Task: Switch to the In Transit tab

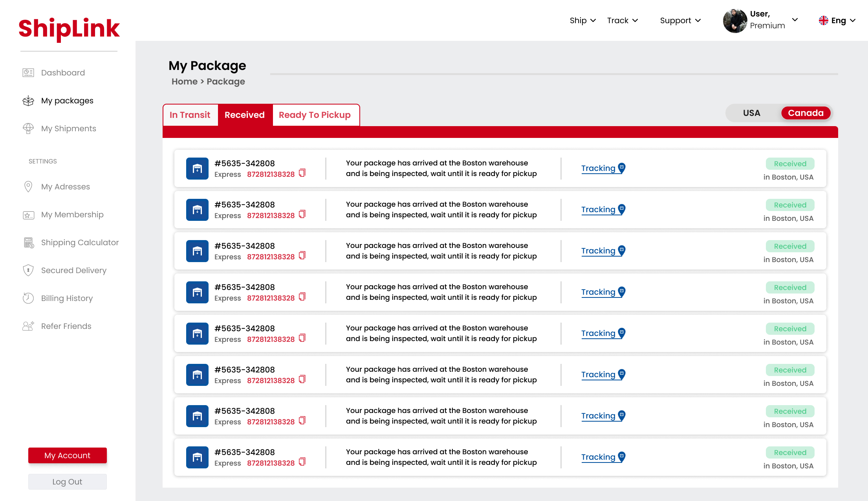Action: (x=190, y=115)
